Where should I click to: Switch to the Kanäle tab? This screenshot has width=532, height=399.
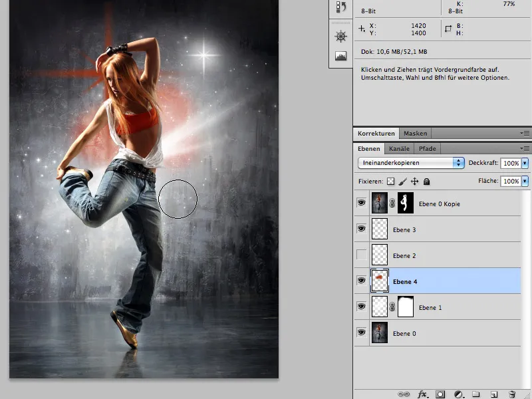400,148
